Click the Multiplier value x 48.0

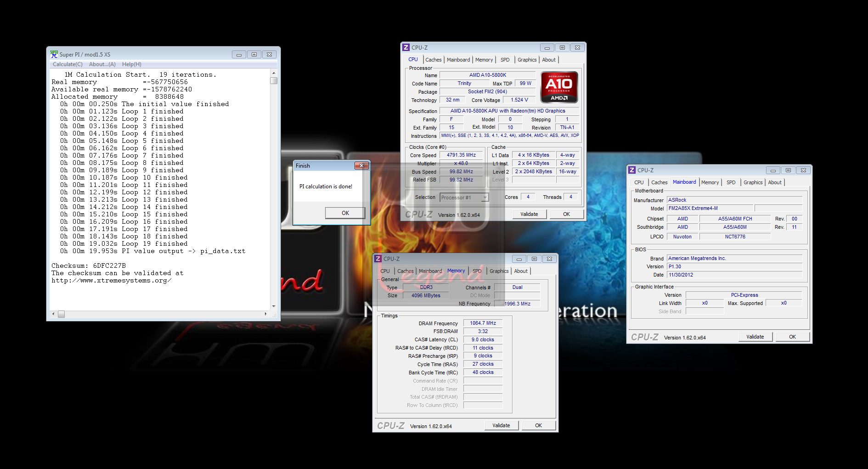[461, 164]
